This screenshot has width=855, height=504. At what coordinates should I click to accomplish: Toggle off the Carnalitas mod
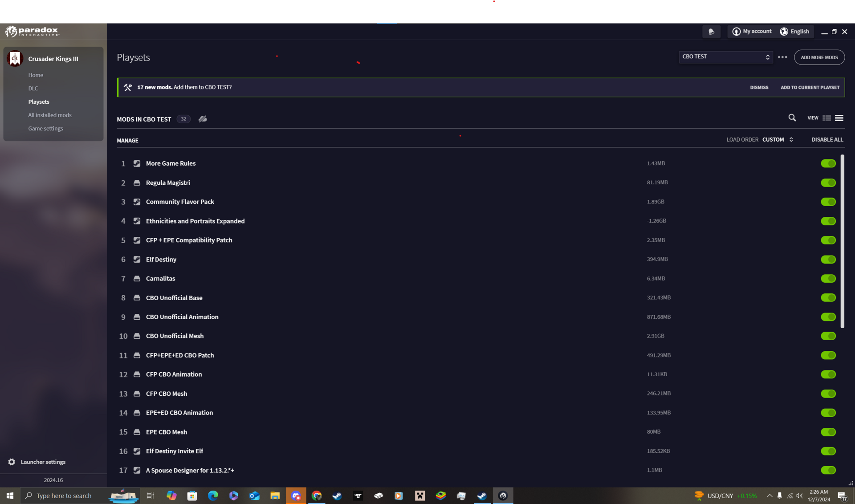828,278
